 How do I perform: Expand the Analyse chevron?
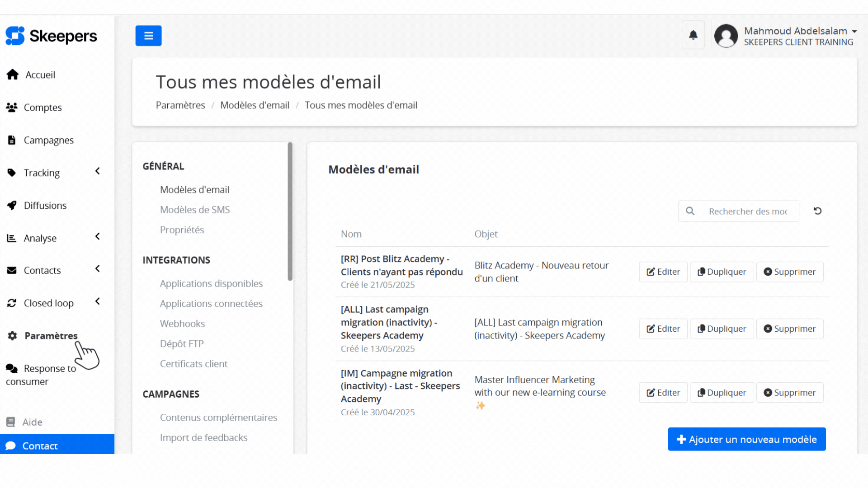pos(97,236)
